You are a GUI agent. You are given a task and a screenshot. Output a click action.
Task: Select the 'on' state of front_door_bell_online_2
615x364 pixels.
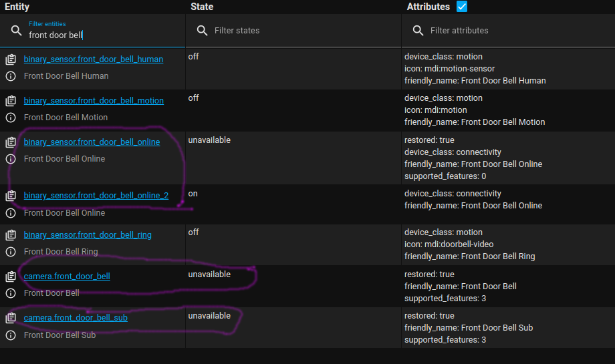pos(193,194)
